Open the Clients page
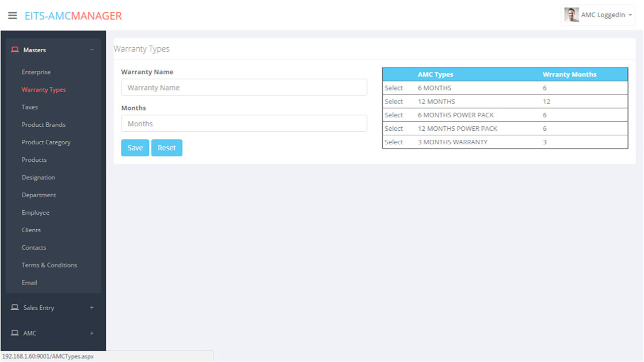Viewport: 644px width, 362px height. 31,230
